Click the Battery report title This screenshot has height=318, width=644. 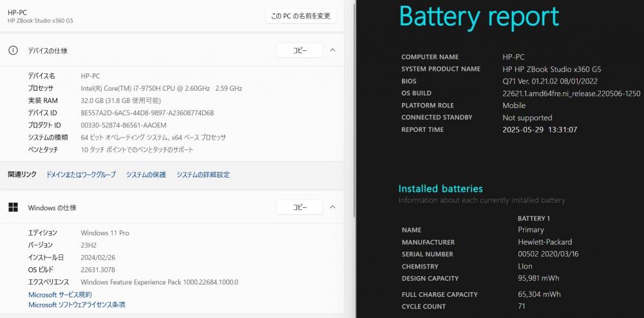(x=479, y=16)
